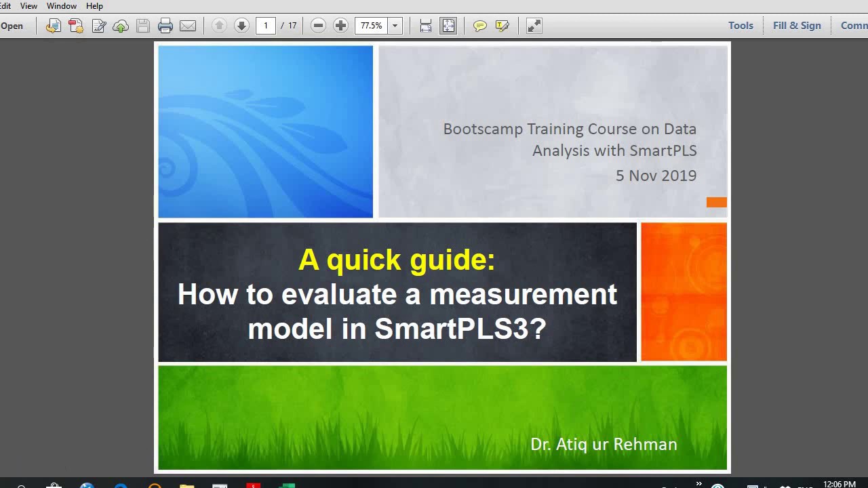Click the Open button in the toolbar
This screenshot has width=868, height=488.
(x=12, y=26)
